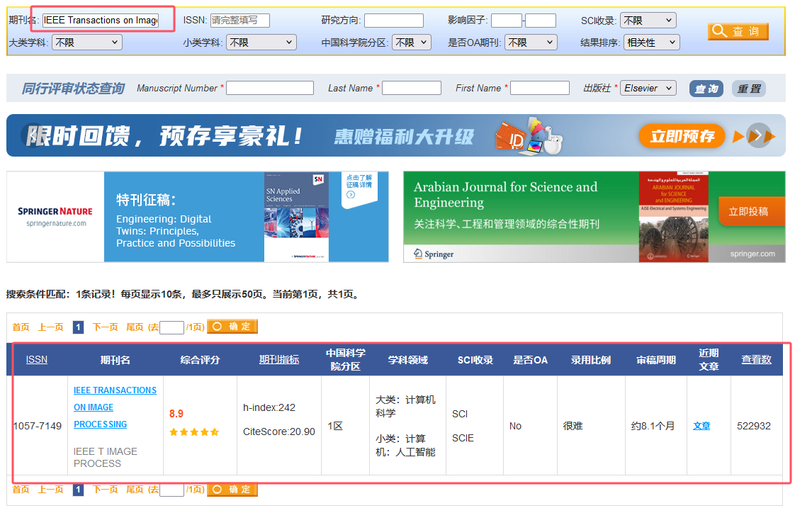
Task: Click the CiteScore:20.90 text
Action: (279, 432)
